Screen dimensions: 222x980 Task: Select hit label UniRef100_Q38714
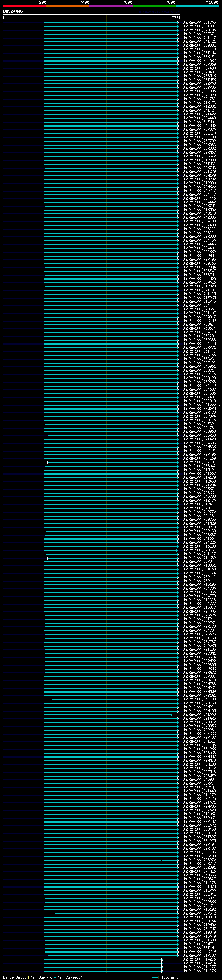click(199, 371)
